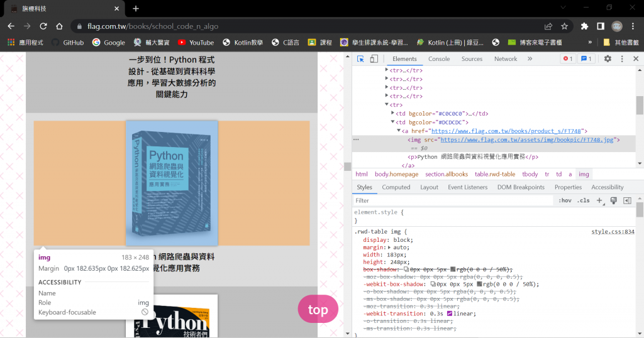The width and height of the screenshot is (644, 338).
Task: Open the Python 網路爬蟲 book cover
Action: [x=172, y=183]
